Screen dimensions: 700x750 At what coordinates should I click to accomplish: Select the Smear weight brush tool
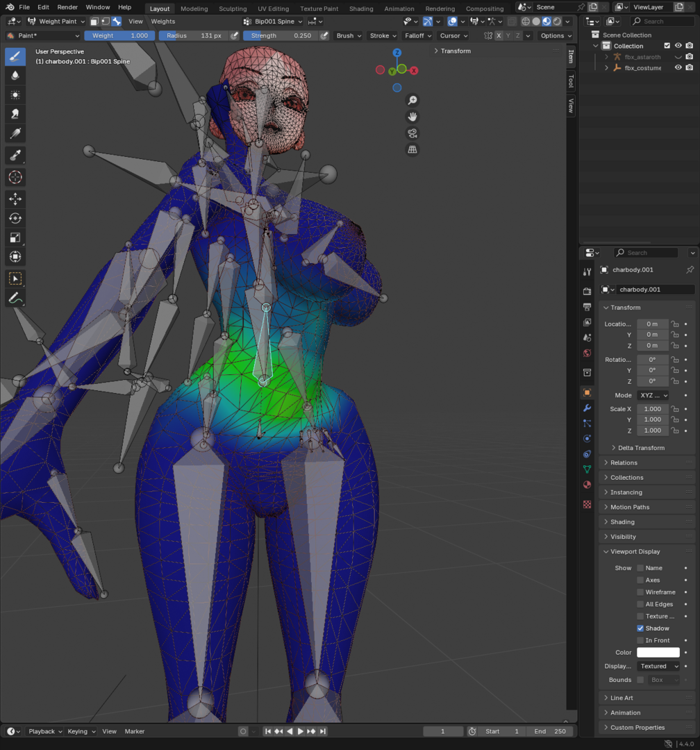15,114
